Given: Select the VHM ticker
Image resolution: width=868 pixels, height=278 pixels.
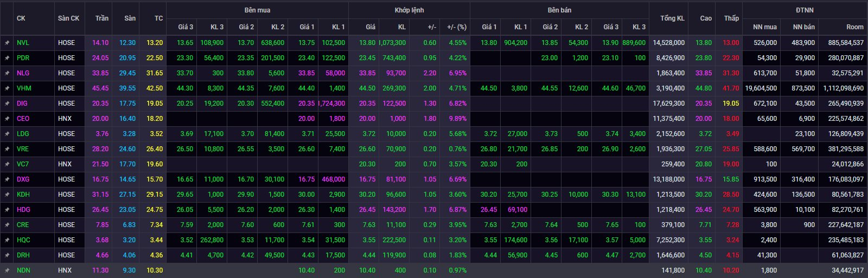Looking at the screenshot, I should pyautogui.click(x=24, y=88).
